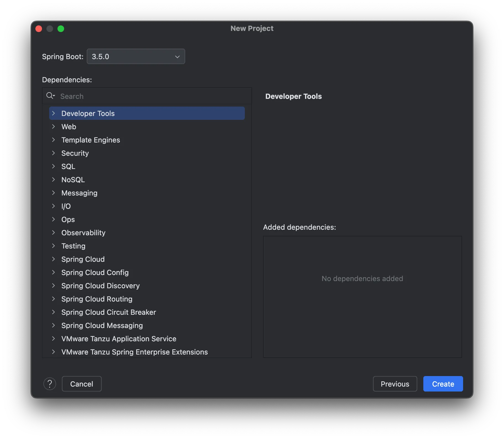Select the Spring Cloud Discovery row

point(147,285)
